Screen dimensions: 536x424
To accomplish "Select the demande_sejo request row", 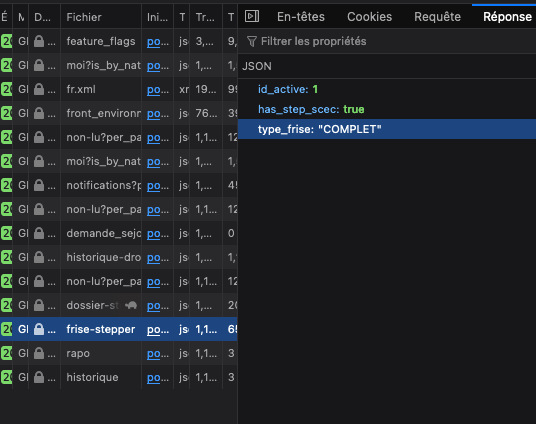I will (x=119, y=233).
